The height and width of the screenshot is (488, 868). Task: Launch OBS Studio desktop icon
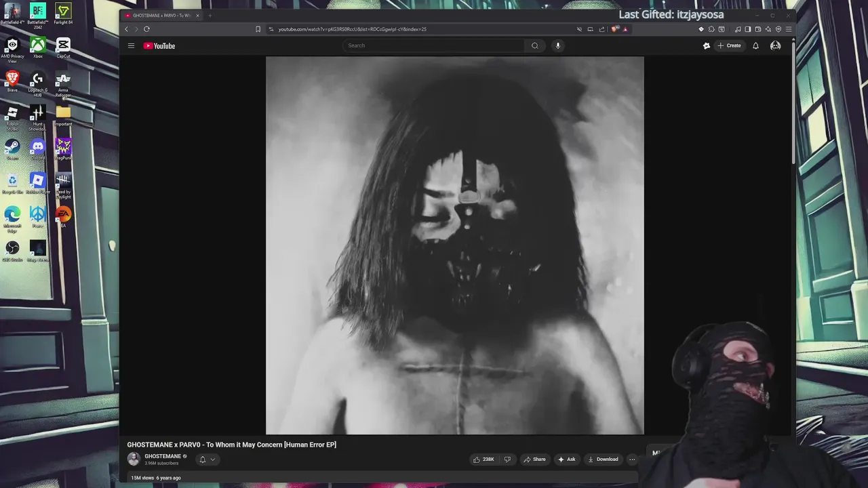pos(12,251)
